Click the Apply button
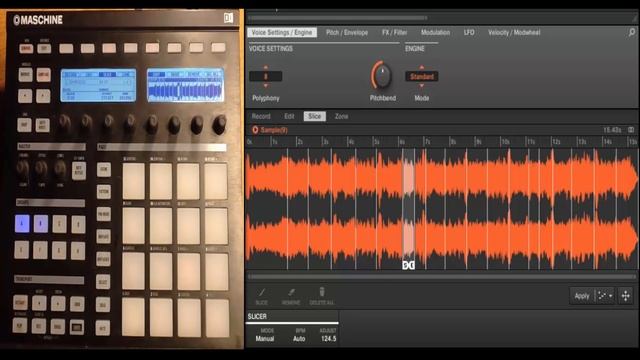This screenshot has height=360, width=640. tap(582, 296)
